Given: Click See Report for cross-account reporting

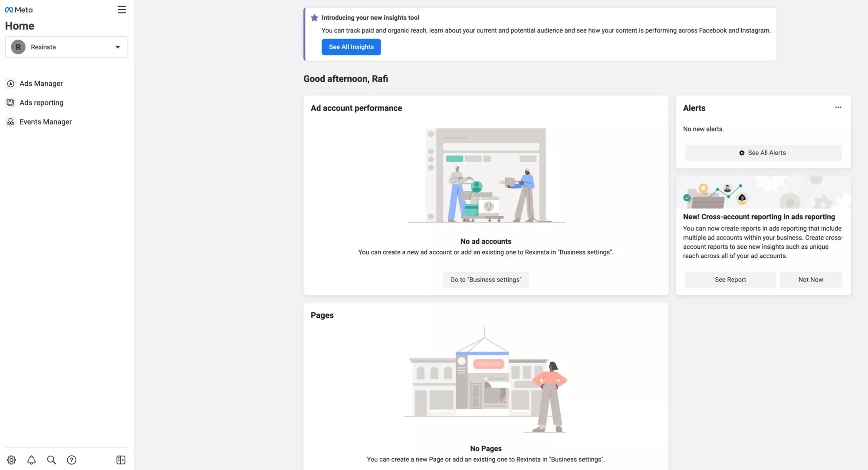Looking at the screenshot, I should 730,279.
